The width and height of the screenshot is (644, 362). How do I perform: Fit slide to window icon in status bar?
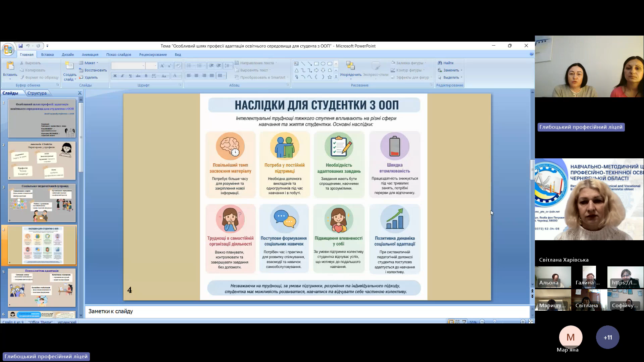point(531,322)
